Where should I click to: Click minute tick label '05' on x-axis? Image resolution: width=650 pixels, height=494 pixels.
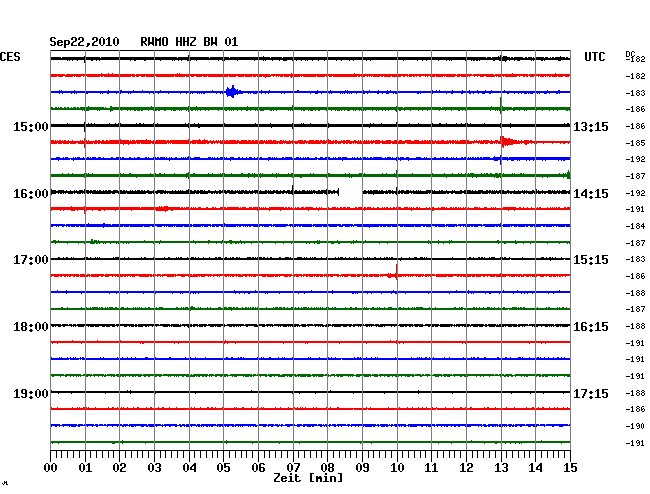tap(223, 467)
